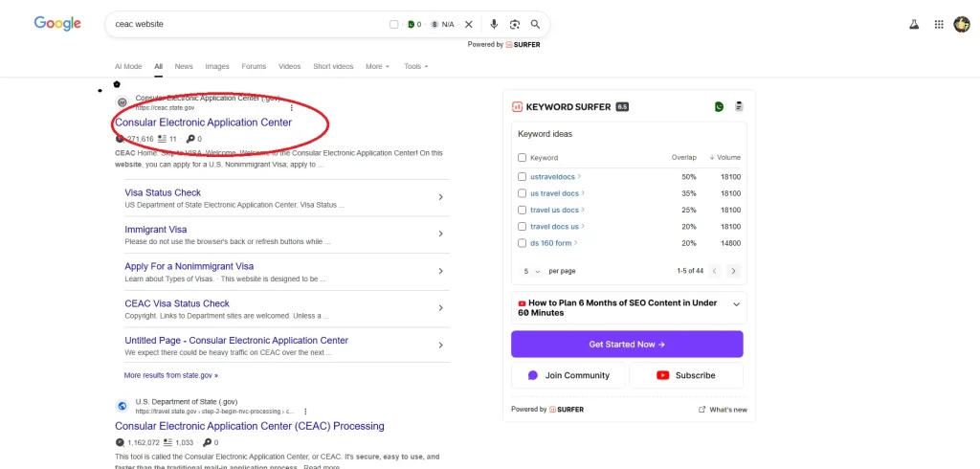
Task: Tick the 'ds 160 form' checkbox
Action: 522,243
